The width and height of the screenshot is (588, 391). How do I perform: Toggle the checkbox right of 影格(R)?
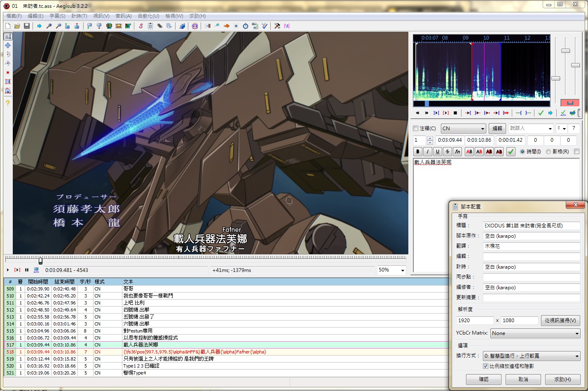pyautogui.click(x=576, y=152)
